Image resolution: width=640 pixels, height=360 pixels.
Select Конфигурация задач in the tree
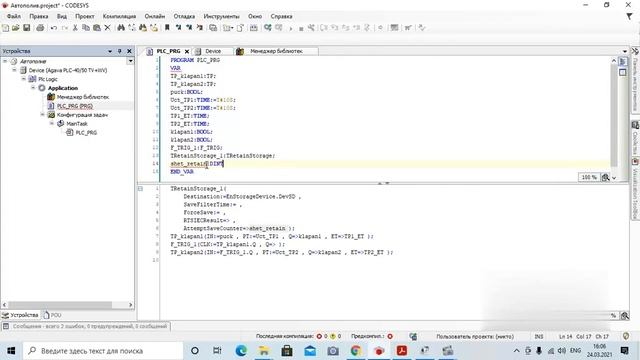pos(82,115)
